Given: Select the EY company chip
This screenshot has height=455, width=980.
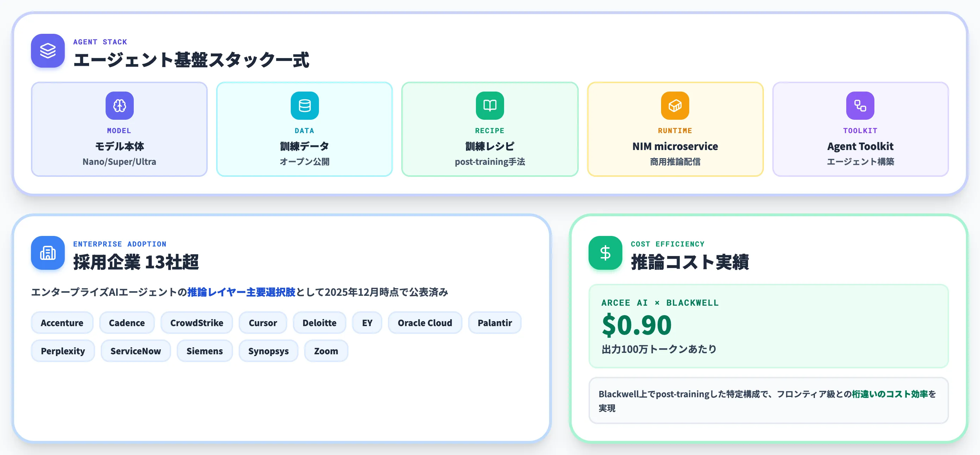Looking at the screenshot, I should [367, 323].
